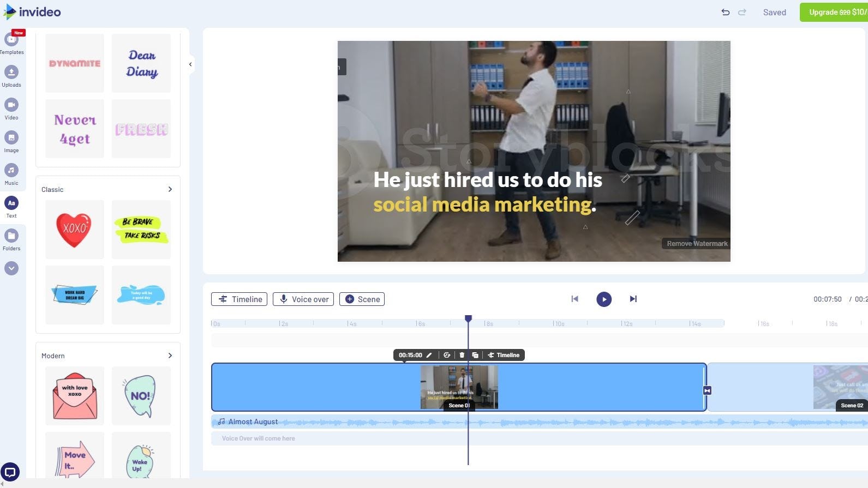Click the Modern category label
868x488 pixels.
[53, 356]
